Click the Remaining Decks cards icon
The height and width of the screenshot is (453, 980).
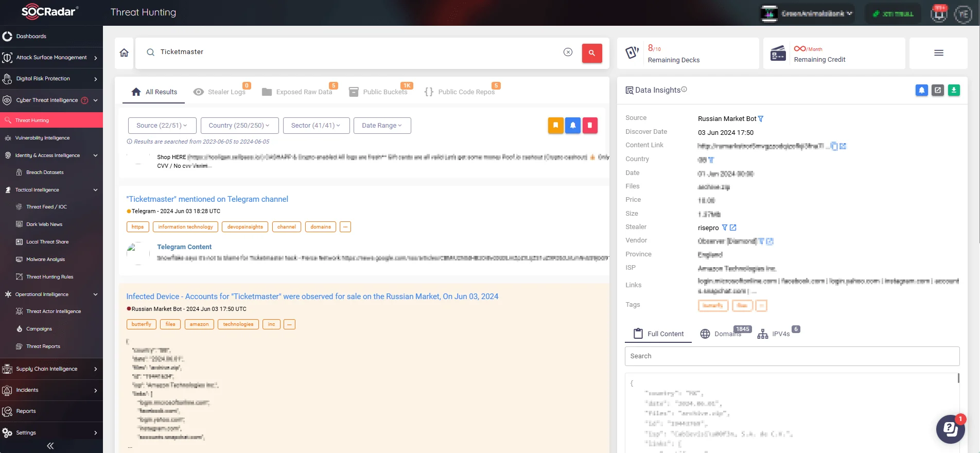tap(632, 53)
